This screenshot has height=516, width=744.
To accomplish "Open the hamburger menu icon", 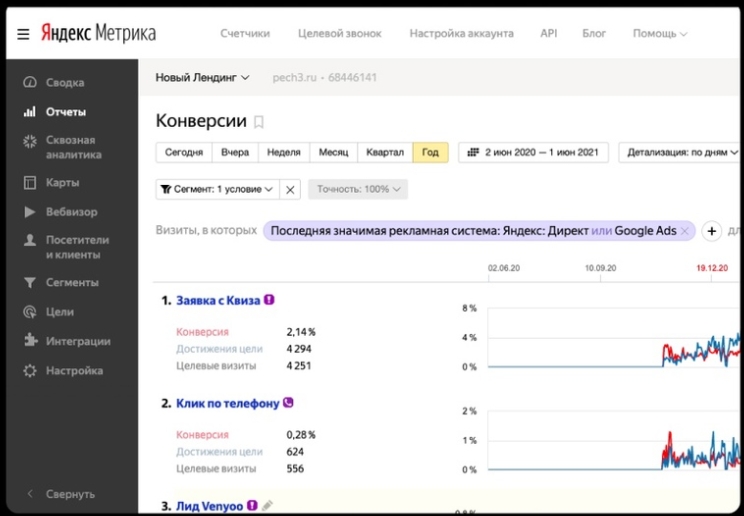I will pos(23,34).
